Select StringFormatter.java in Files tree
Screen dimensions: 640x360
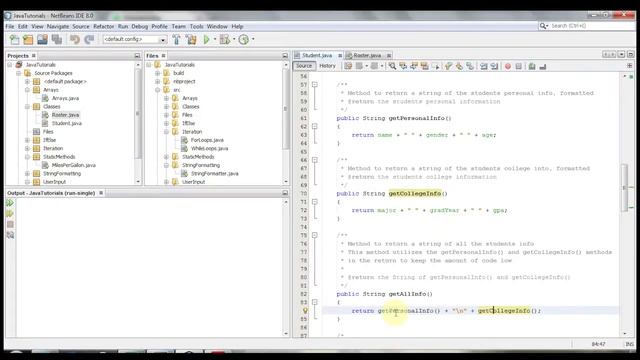pos(215,173)
